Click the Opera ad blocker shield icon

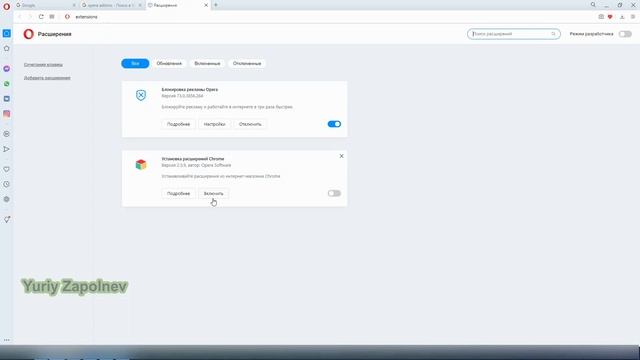[x=141, y=95]
